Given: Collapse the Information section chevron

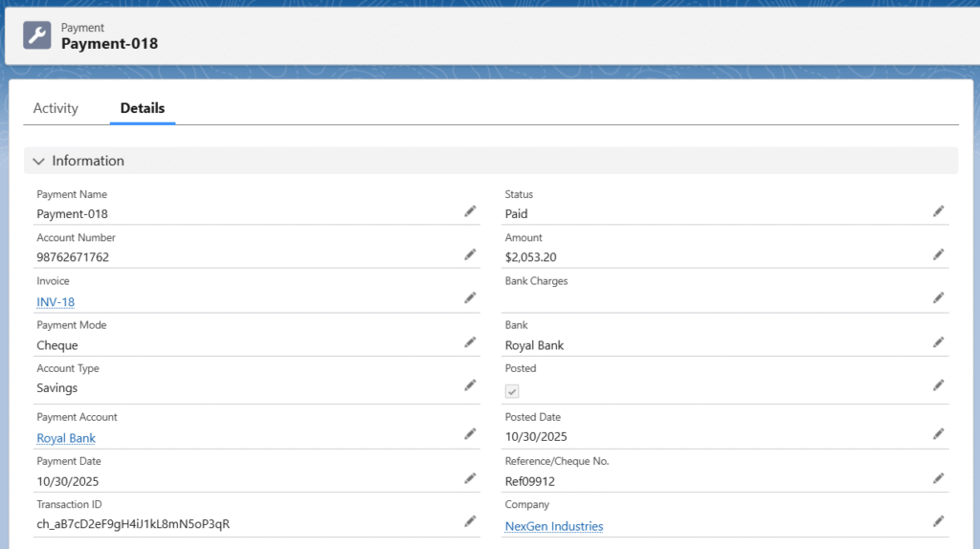Looking at the screenshot, I should click(38, 161).
